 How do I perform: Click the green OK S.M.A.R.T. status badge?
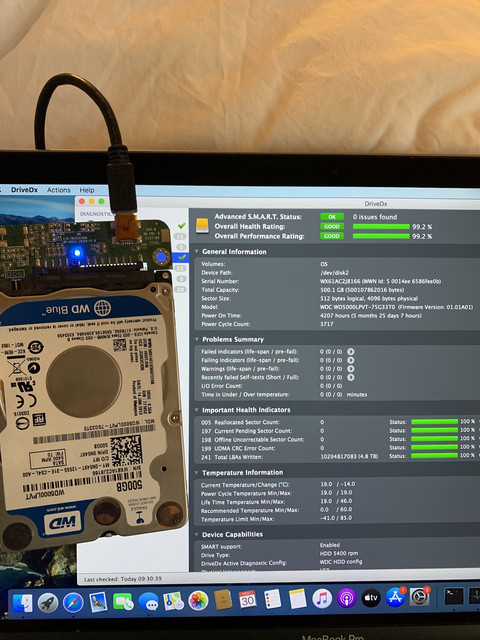(332, 217)
